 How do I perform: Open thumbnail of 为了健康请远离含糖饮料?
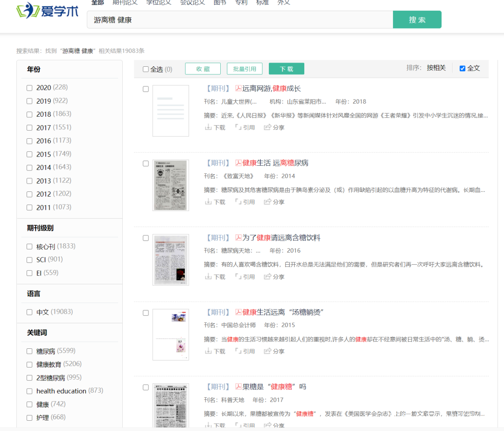171,260
